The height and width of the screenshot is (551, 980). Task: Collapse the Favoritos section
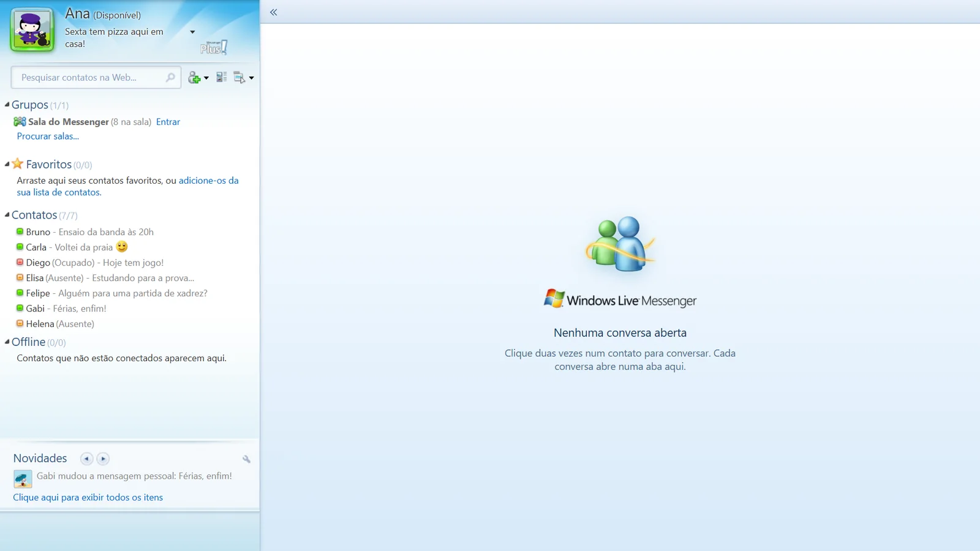(x=7, y=164)
